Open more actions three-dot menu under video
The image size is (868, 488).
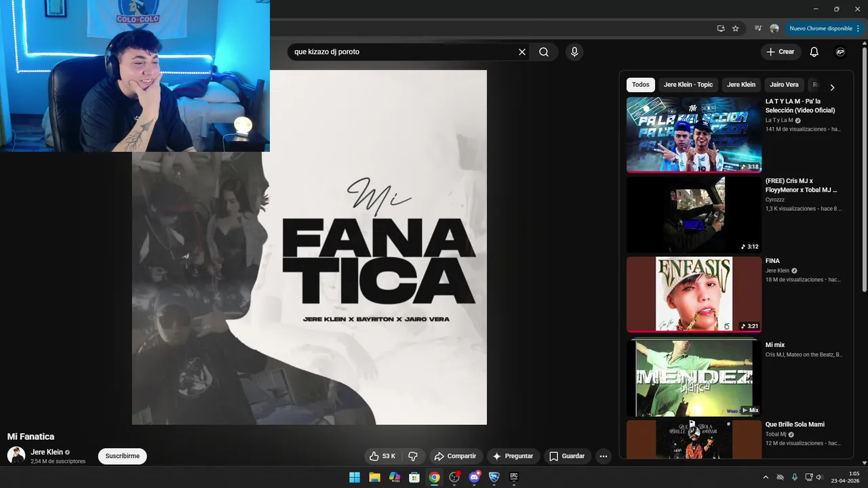click(x=604, y=456)
